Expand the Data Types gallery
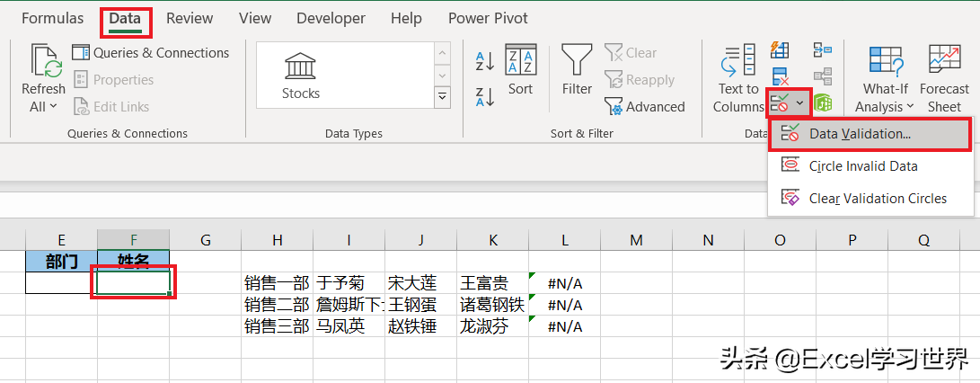This screenshot has width=980, height=383. [x=443, y=96]
